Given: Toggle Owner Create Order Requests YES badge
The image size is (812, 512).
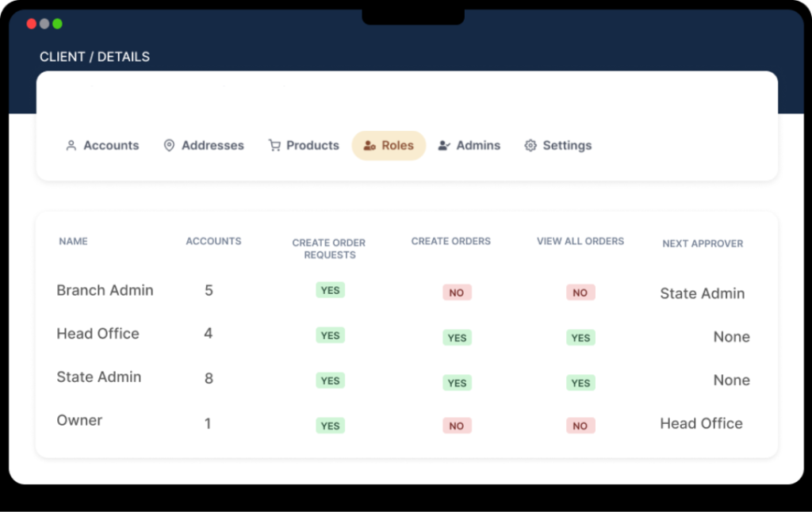Looking at the screenshot, I should [x=330, y=426].
